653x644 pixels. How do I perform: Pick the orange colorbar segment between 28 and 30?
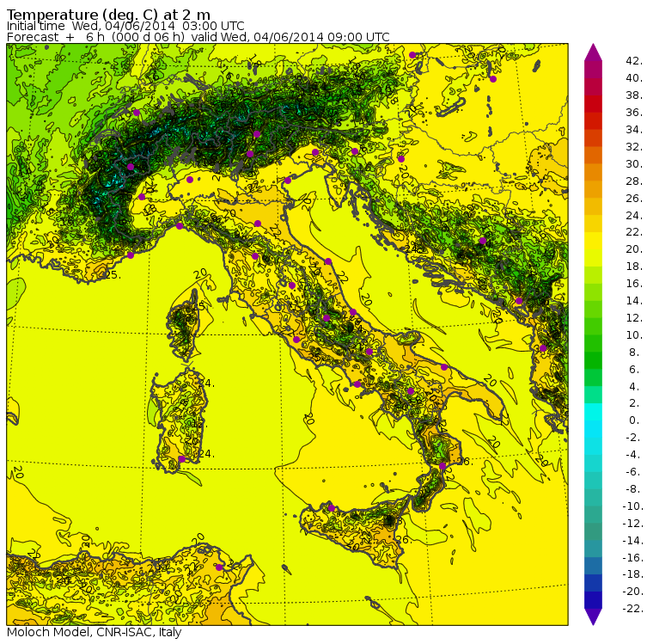(593, 172)
